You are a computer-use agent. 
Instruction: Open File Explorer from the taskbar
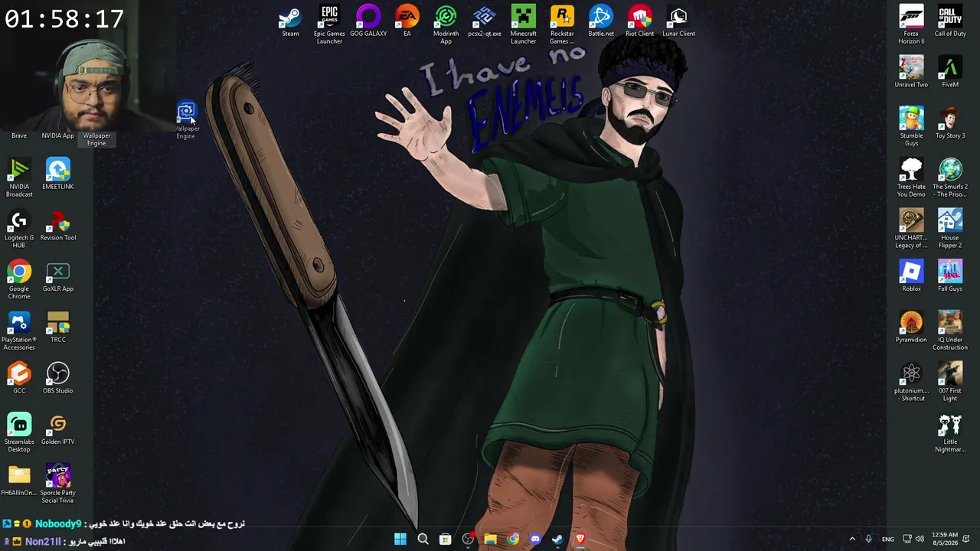point(490,540)
